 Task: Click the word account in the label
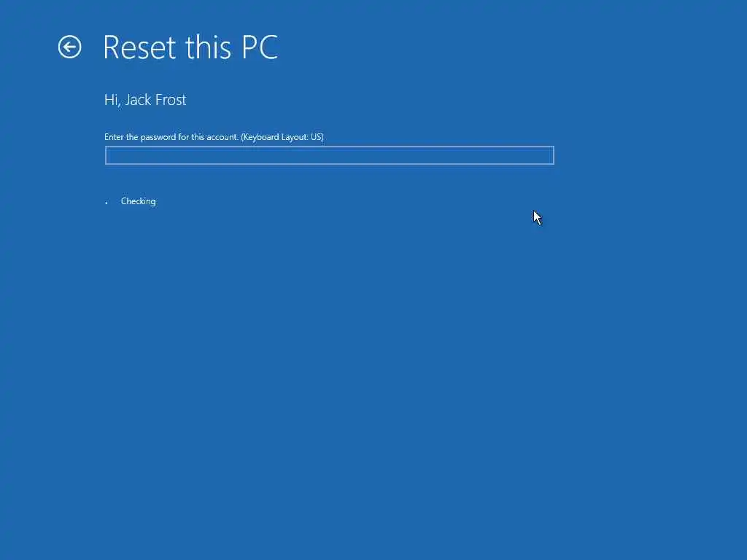point(223,137)
